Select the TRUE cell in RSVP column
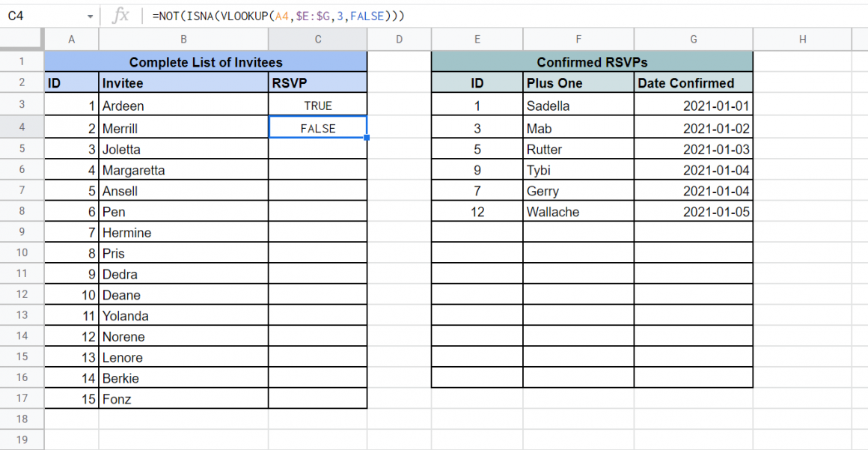The image size is (868, 450). click(318, 106)
